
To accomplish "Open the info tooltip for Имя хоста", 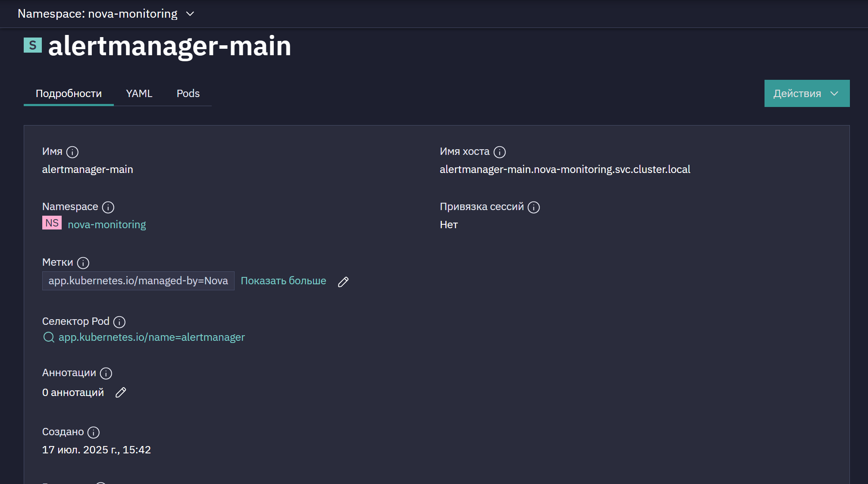I will click(500, 152).
